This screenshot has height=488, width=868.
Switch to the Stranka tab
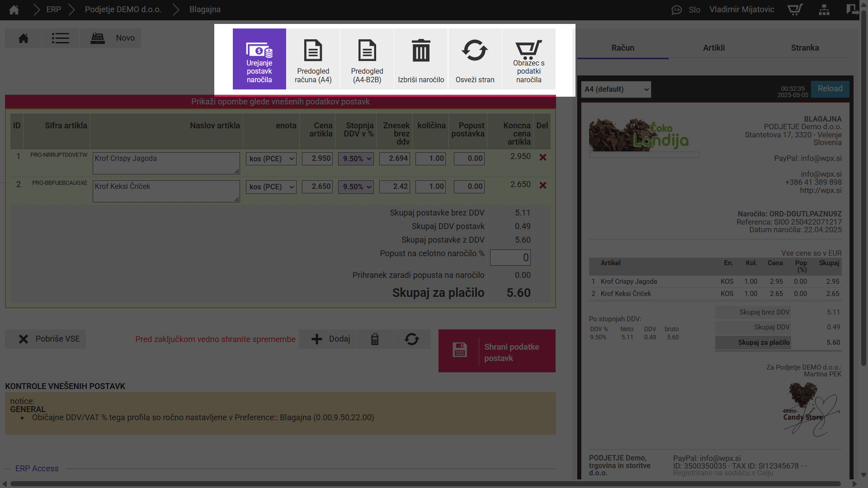click(x=805, y=48)
